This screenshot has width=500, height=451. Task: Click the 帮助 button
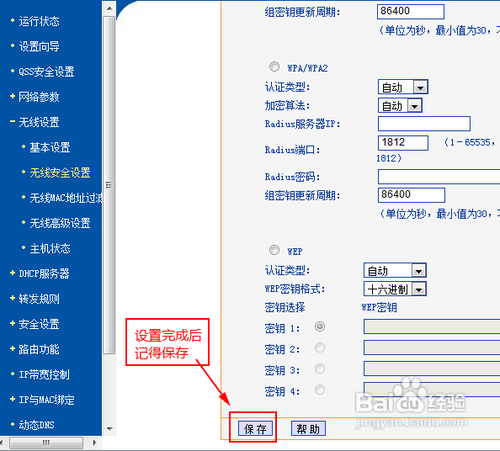(x=308, y=429)
